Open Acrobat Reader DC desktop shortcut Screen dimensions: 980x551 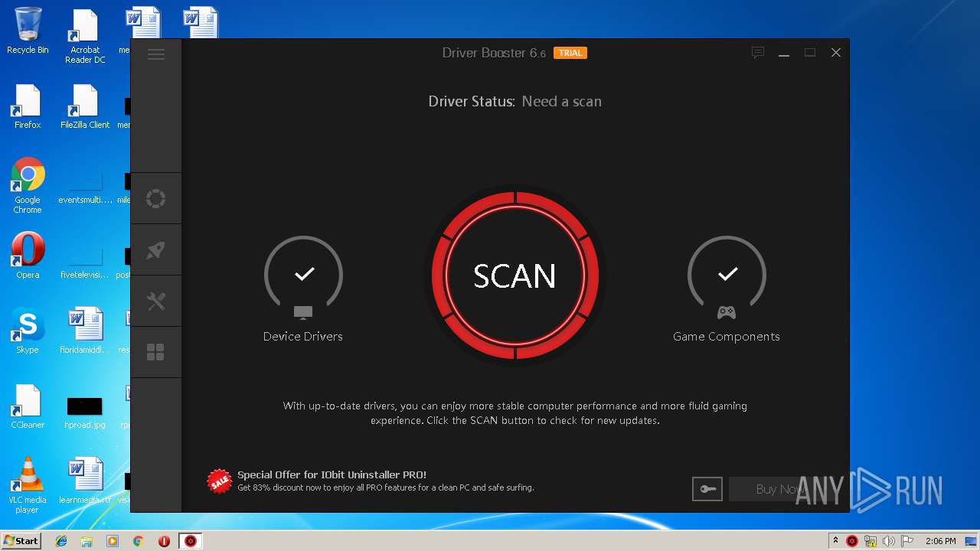pos(85,36)
